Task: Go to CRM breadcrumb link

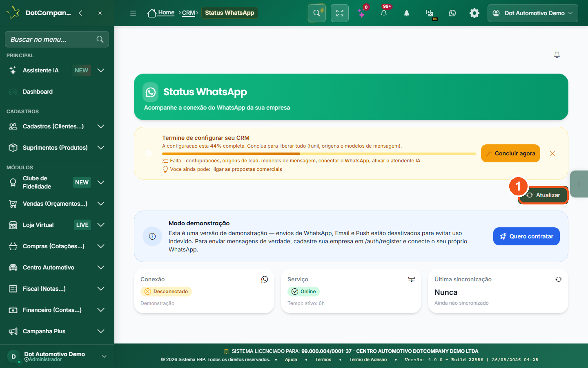Action: coord(188,13)
